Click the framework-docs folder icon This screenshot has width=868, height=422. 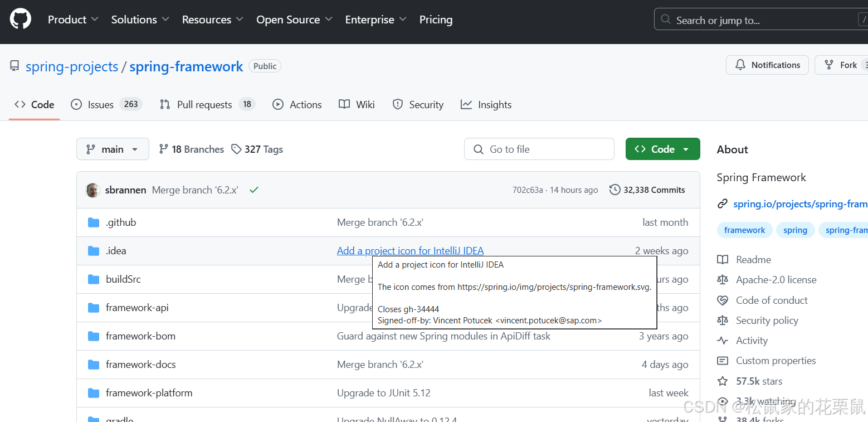pos(94,365)
